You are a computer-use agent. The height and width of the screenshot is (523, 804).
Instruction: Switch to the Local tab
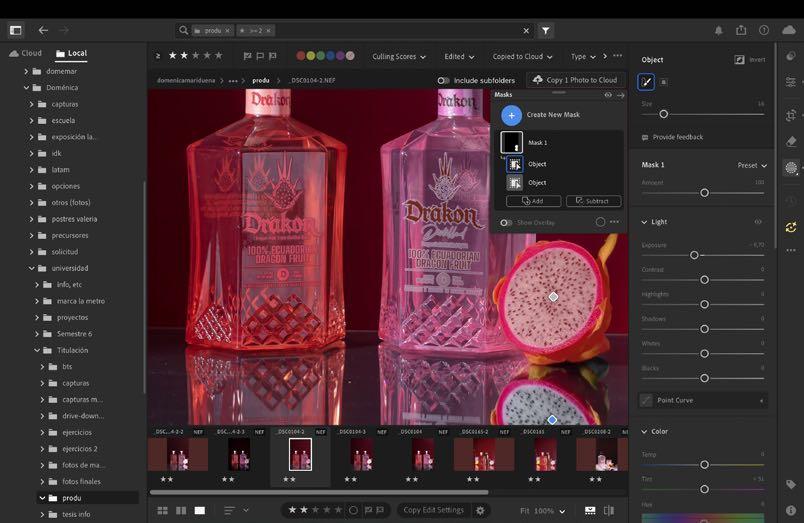pyautogui.click(x=71, y=53)
